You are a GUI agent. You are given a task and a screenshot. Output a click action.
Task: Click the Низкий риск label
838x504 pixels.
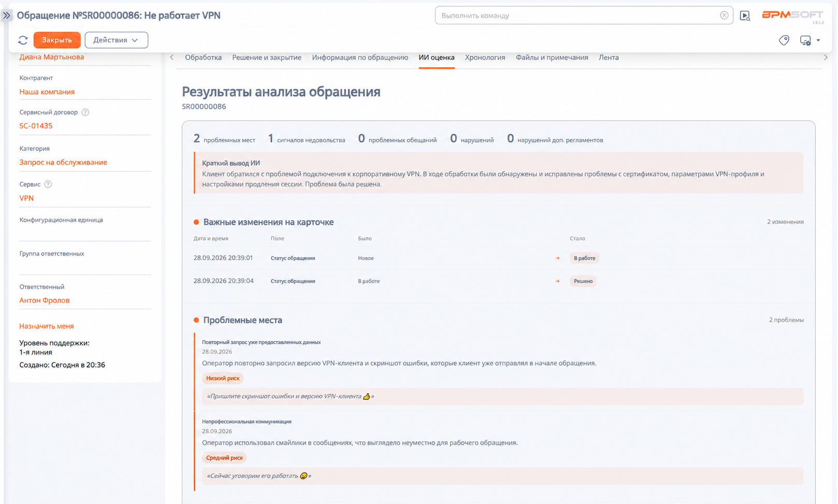pos(223,378)
